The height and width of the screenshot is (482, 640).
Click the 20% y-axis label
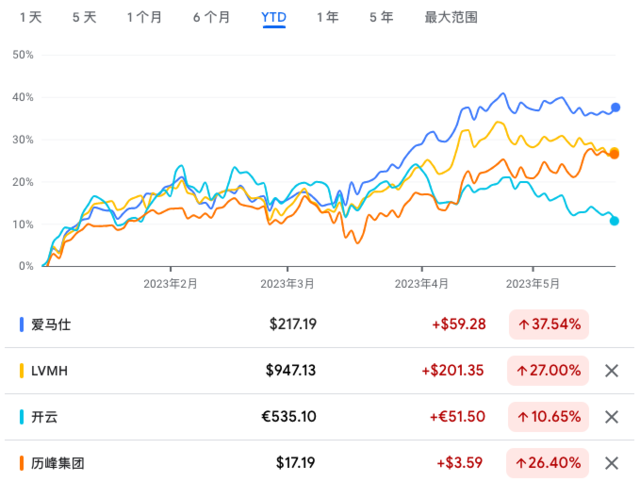coord(23,182)
